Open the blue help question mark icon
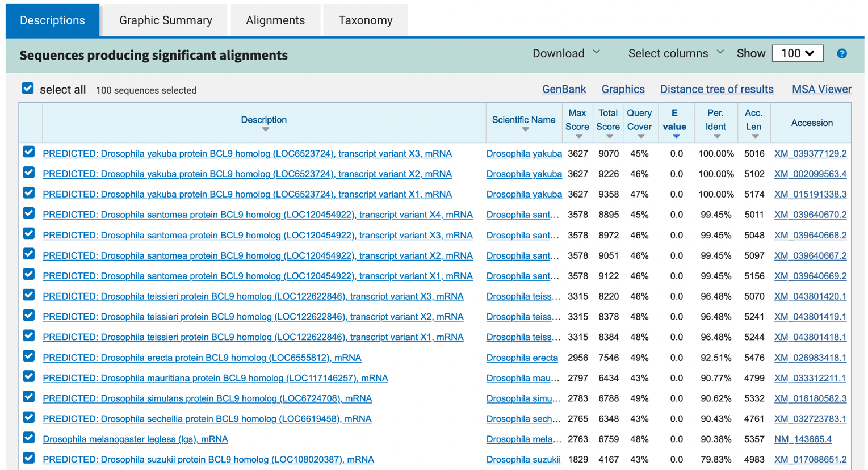The width and height of the screenshot is (868, 470). (x=842, y=53)
